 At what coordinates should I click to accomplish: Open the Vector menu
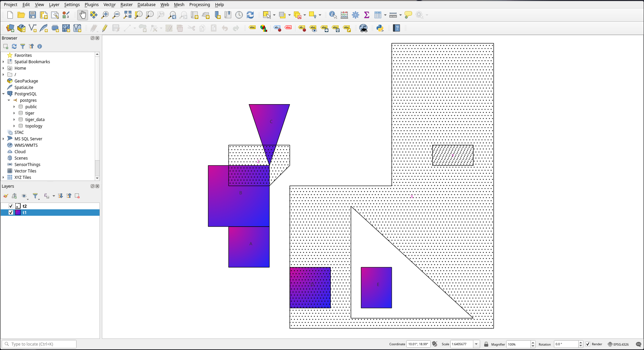coord(109,4)
